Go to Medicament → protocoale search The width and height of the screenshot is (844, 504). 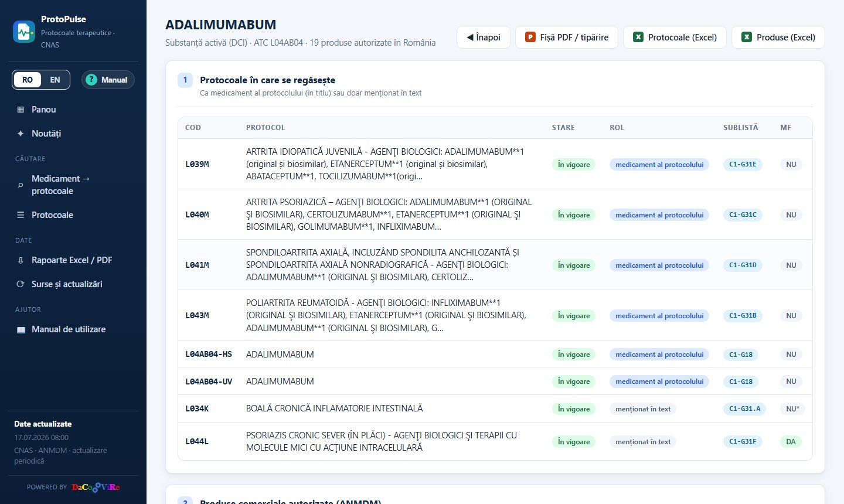pyautogui.click(x=73, y=185)
